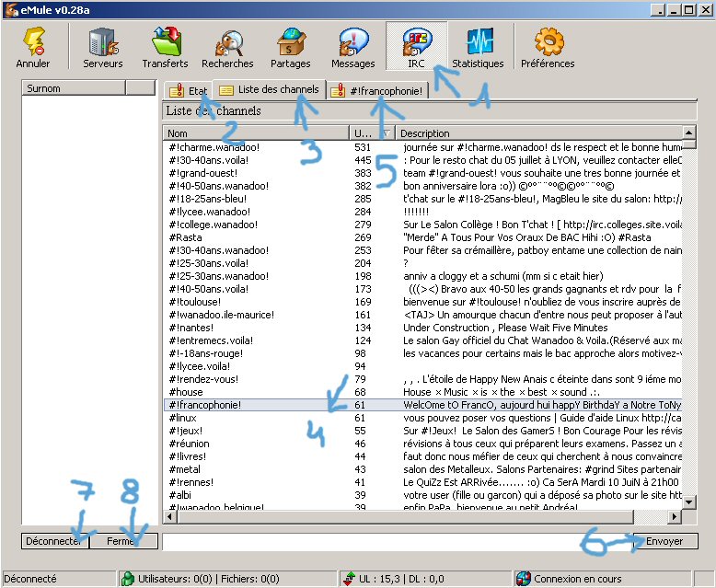Select channel #!30-40ans.voila!
This screenshot has height=588, width=716.
422,160
